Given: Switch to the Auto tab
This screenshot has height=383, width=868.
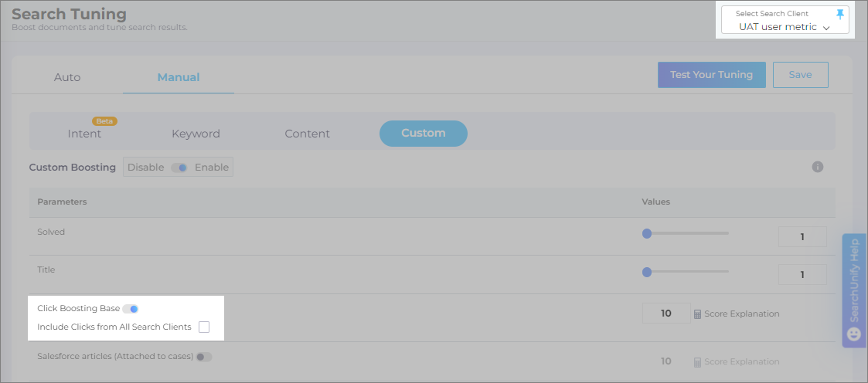Looking at the screenshot, I should (x=67, y=77).
